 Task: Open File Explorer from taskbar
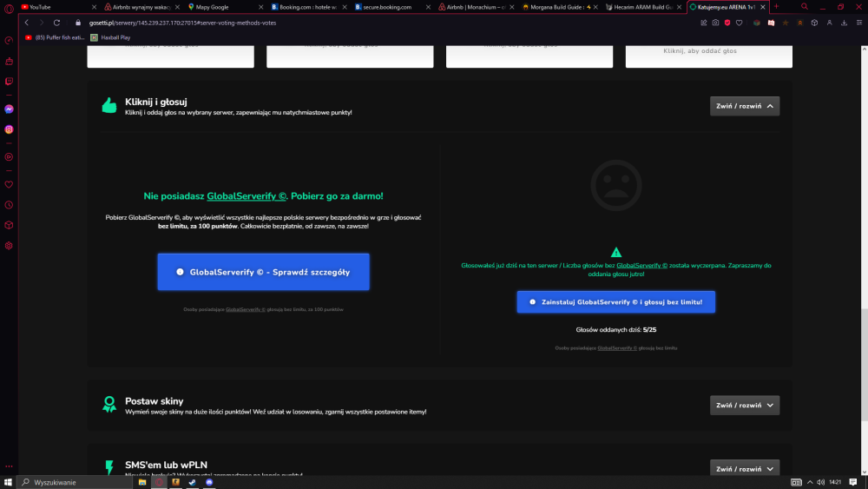coord(142,482)
